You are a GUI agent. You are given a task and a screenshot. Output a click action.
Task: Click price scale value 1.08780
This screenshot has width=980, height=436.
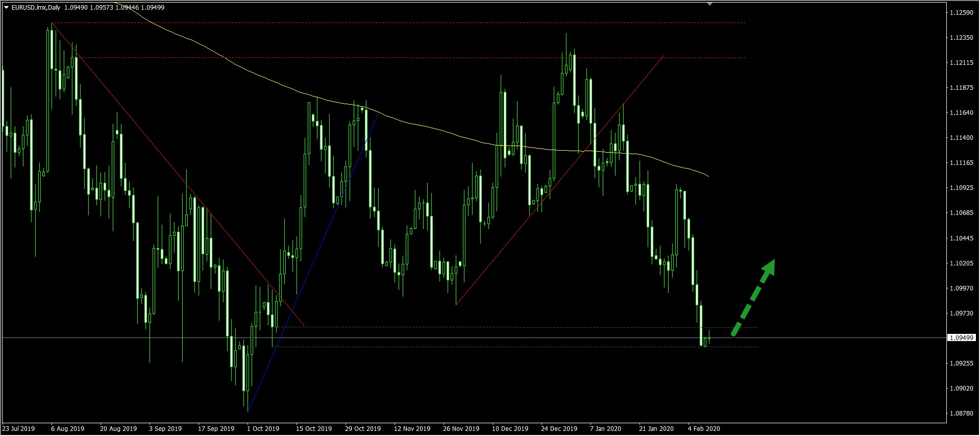click(x=962, y=414)
